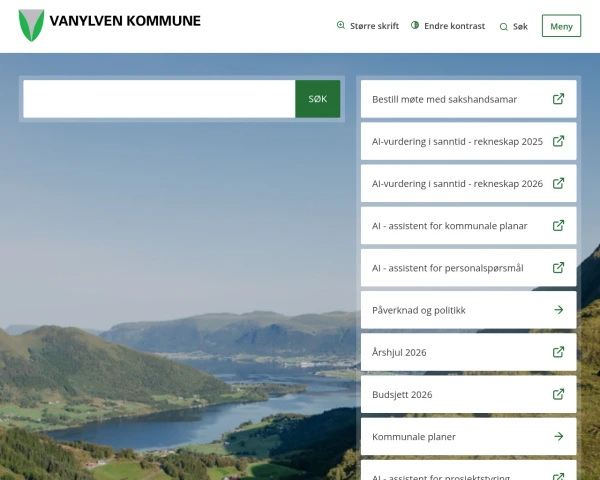This screenshot has height=480, width=600.
Task: Toggle the Endre kontrast option
Action: point(448,26)
